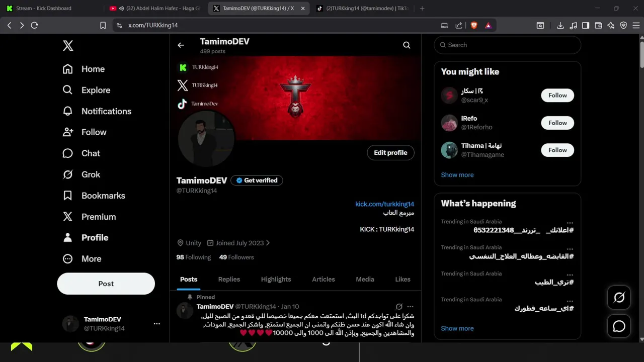
Task: Open options for the 0532221348 trend
Action: [x=570, y=223]
